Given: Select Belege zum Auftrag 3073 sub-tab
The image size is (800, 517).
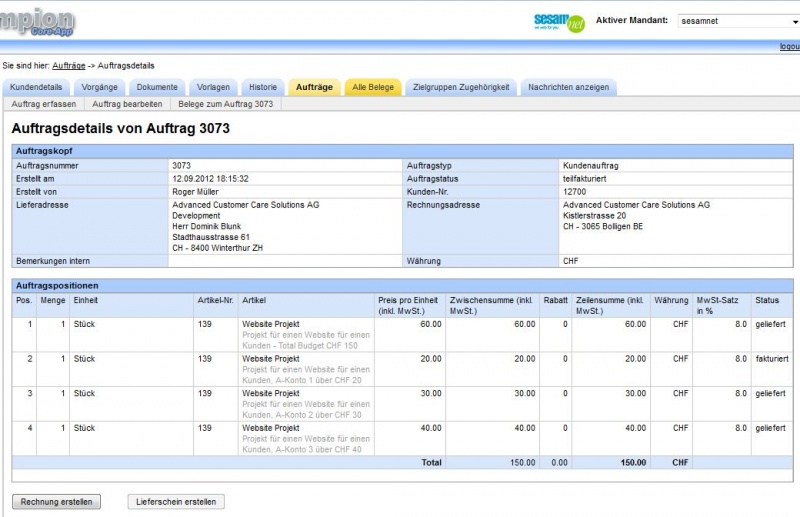Looking at the screenshot, I should 226,104.
